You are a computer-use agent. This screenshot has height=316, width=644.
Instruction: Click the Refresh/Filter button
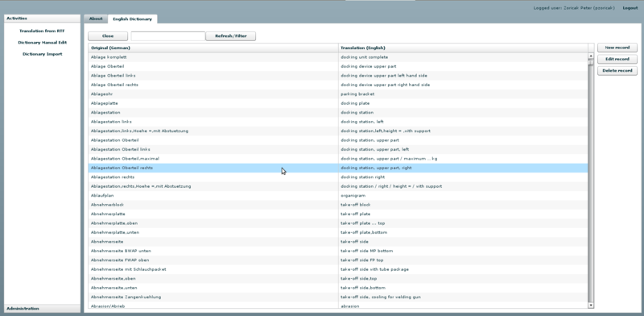pos(231,36)
